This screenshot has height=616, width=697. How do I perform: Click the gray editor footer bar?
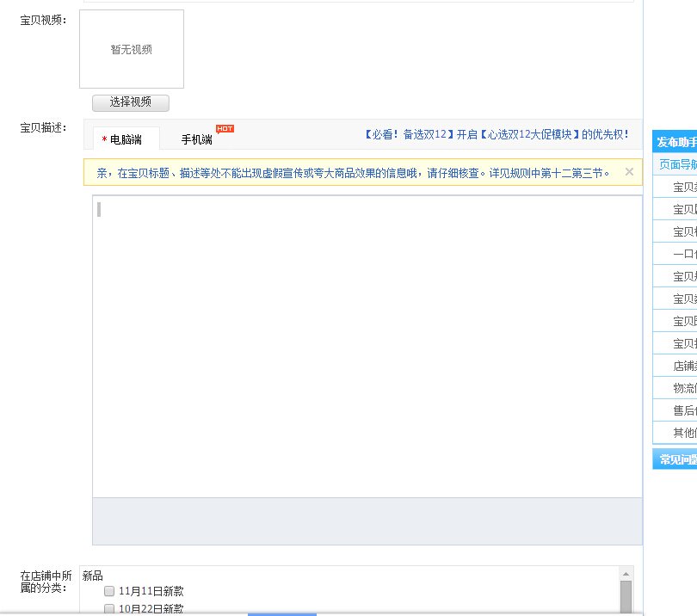pos(367,521)
